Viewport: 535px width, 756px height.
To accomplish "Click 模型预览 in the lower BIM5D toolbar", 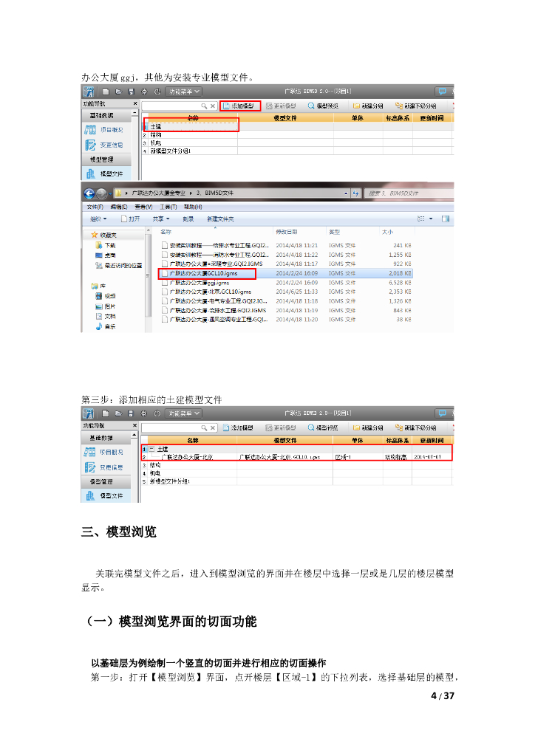I will click(x=323, y=427).
